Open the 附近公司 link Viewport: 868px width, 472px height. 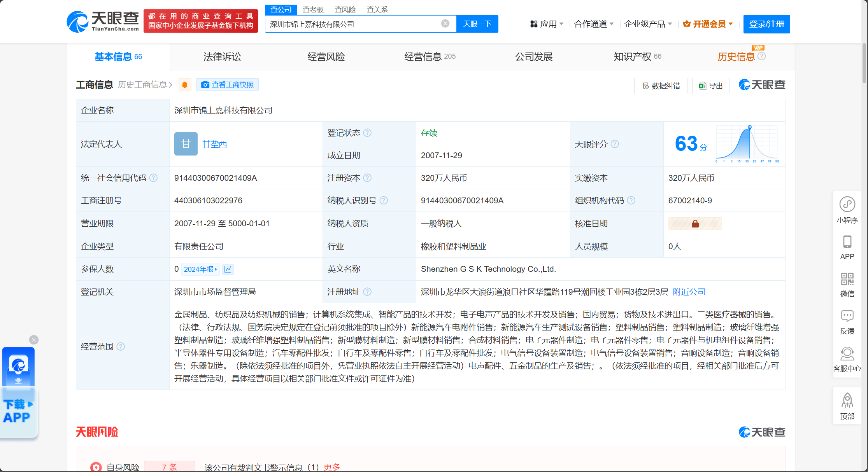coord(689,292)
